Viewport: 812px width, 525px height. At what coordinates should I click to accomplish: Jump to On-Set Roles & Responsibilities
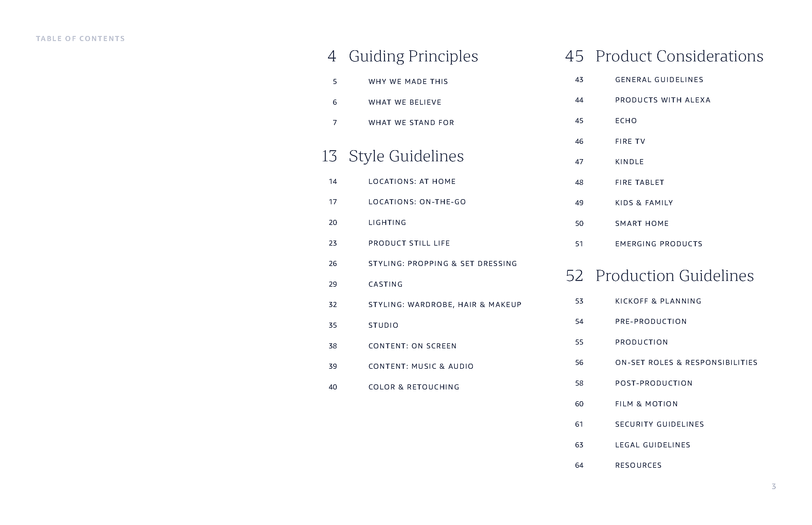click(x=686, y=363)
